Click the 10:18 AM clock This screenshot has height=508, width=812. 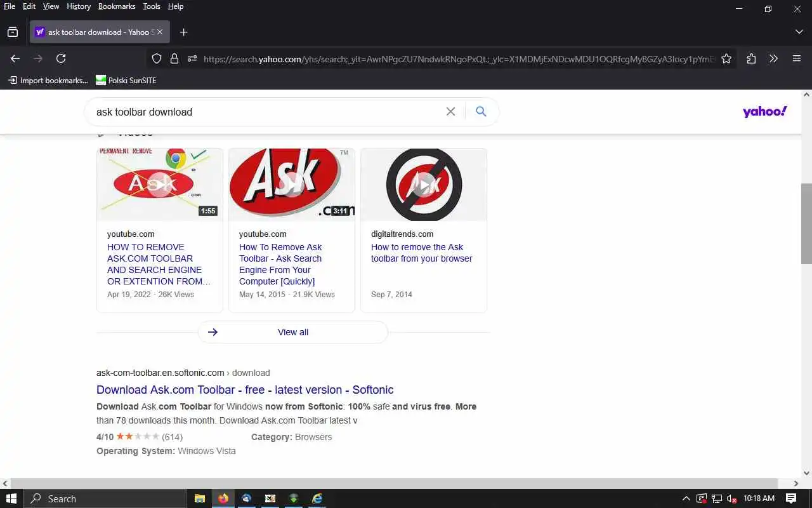point(759,498)
